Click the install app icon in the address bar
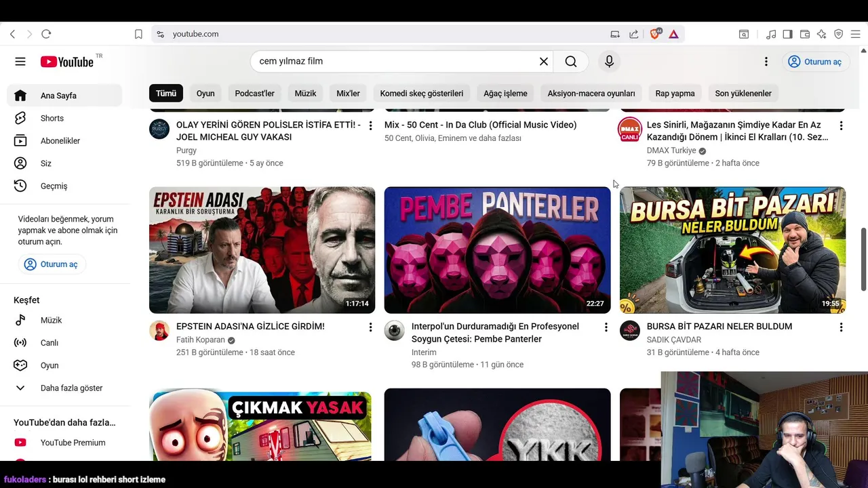The image size is (868, 488). [615, 34]
